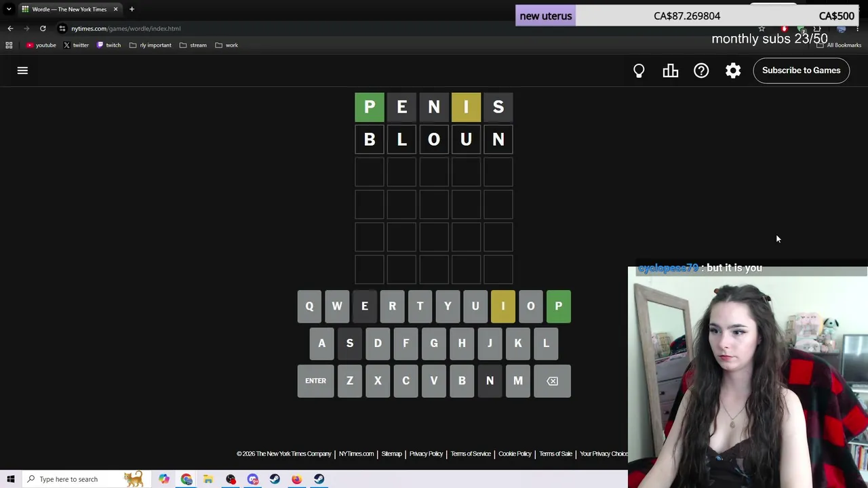This screenshot has height=488, width=868.
Task: Switch to OBS in the taskbar
Action: tap(231, 479)
